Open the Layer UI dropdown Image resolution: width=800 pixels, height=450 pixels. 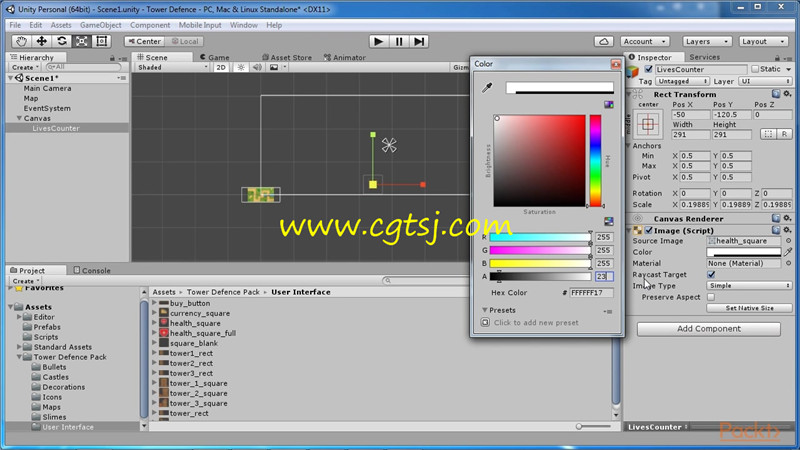click(x=764, y=81)
